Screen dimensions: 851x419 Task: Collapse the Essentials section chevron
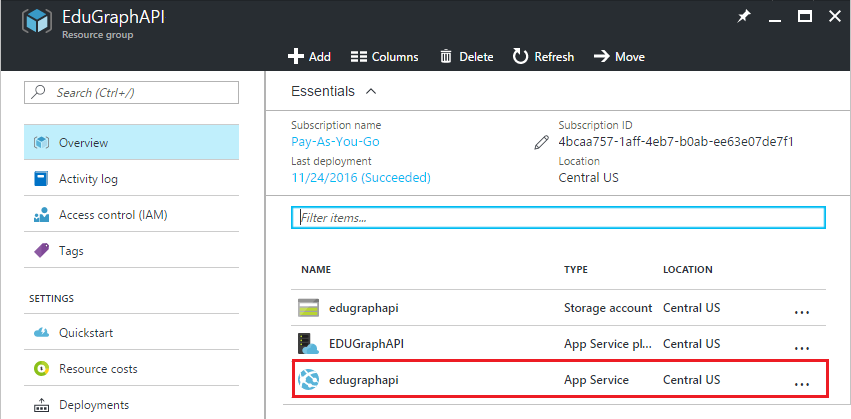[371, 91]
